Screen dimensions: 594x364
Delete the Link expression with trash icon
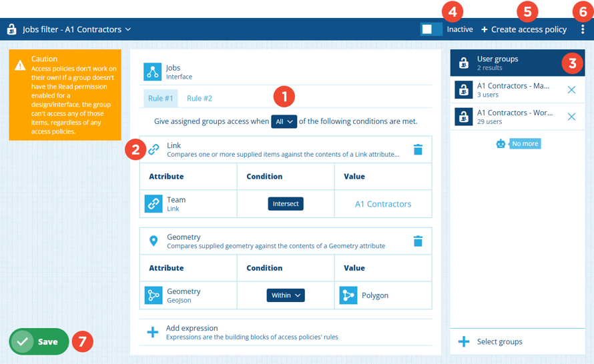tap(418, 149)
